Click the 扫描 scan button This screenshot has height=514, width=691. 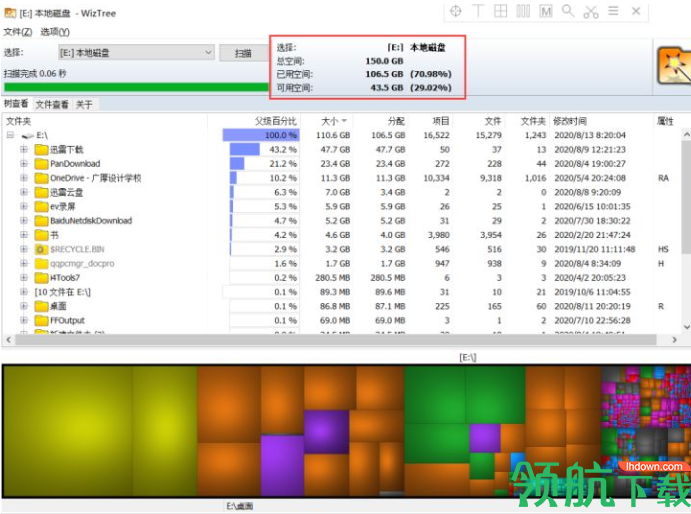243,53
